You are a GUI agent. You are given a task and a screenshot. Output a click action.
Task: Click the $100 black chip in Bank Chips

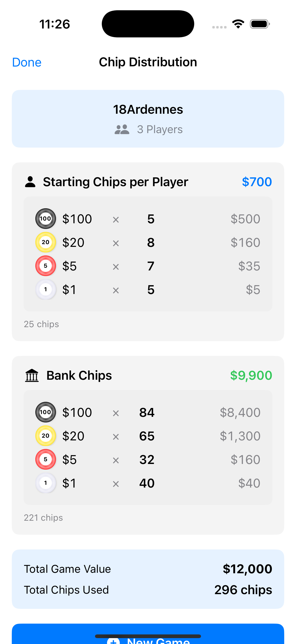pyautogui.click(x=45, y=412)
